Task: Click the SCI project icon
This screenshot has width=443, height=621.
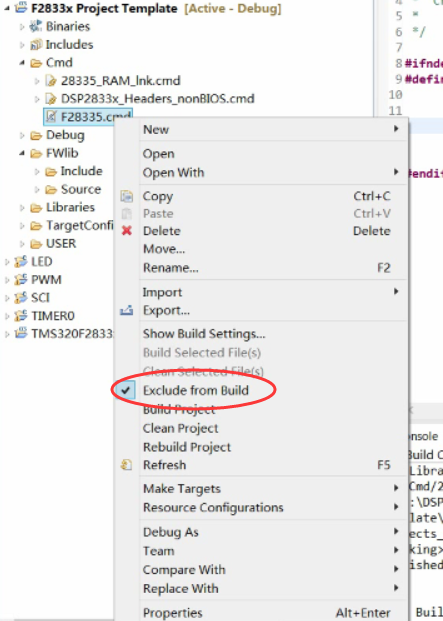Action: tap(21, 298)
